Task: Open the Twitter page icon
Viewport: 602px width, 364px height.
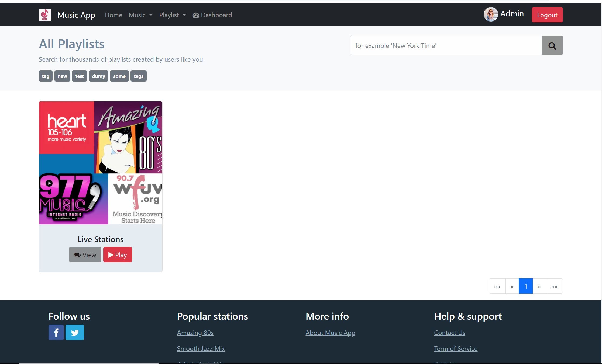Action: 75,332
